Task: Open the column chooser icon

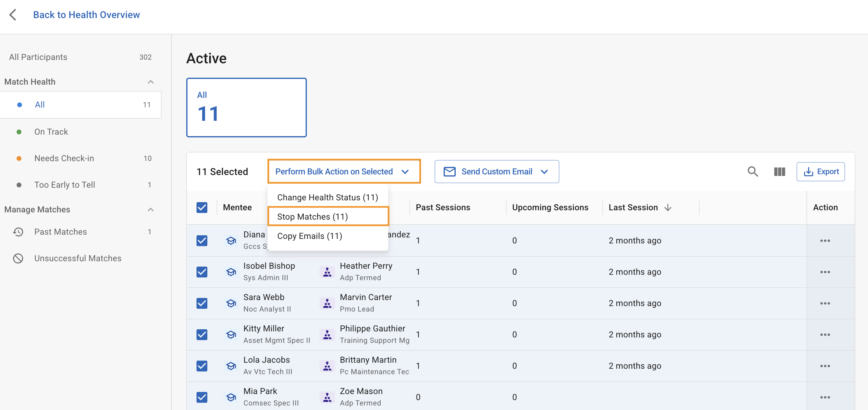Action: pyautogui.click(x=779, y=171)
